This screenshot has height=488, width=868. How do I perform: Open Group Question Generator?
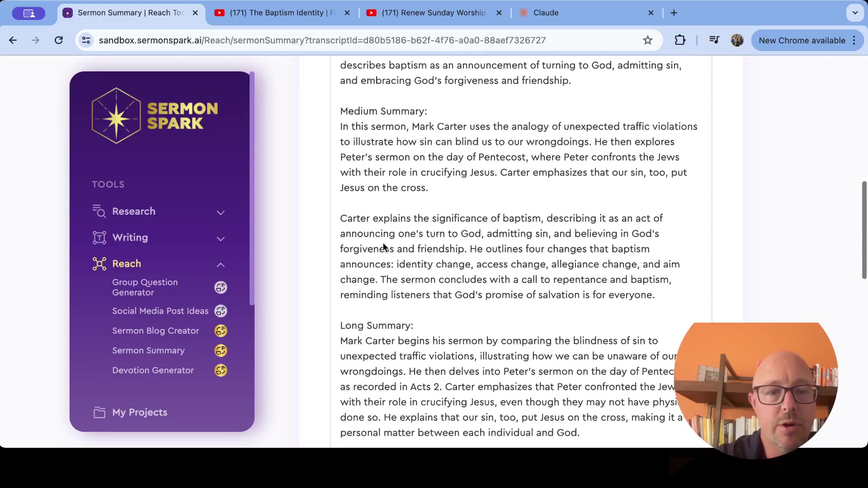click(145, 287)
